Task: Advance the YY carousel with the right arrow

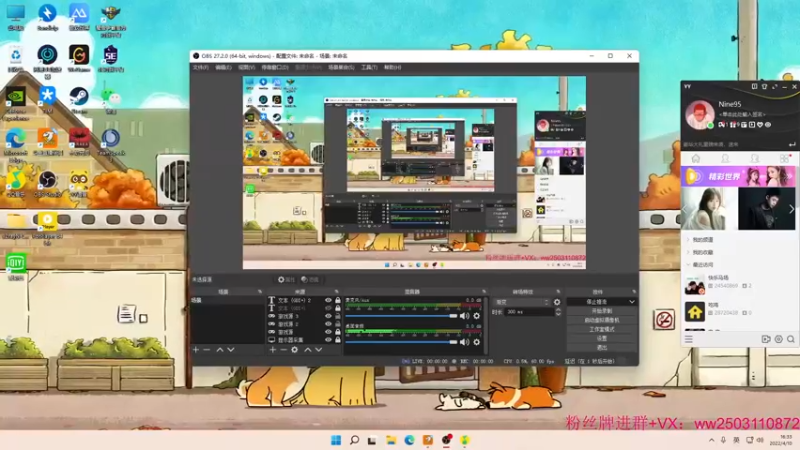Action: 791,209
